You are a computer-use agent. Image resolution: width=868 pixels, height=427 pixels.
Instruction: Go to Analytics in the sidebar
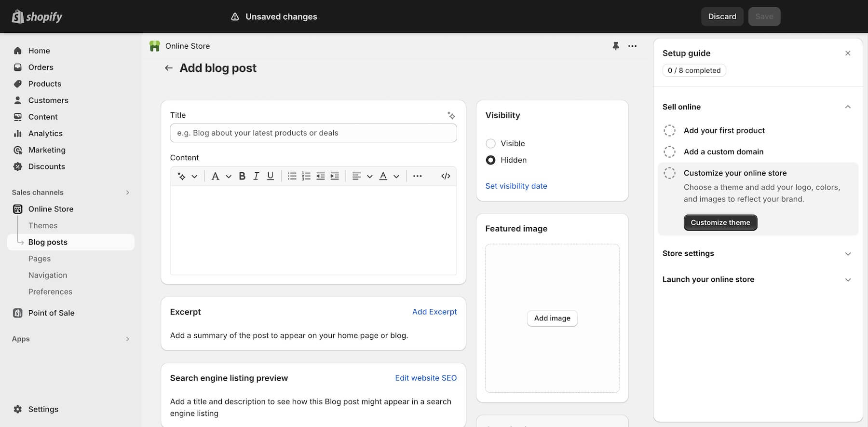click(45, 134)
